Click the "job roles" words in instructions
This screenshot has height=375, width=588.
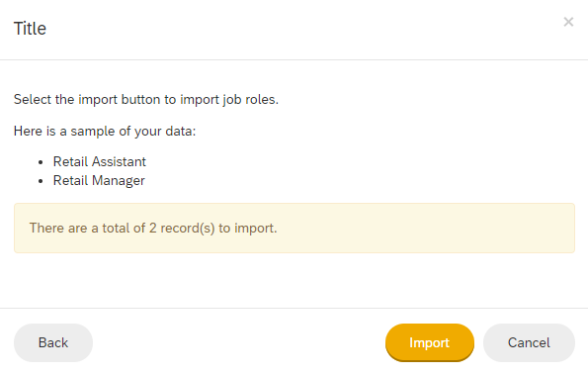(x=250, y=100)
